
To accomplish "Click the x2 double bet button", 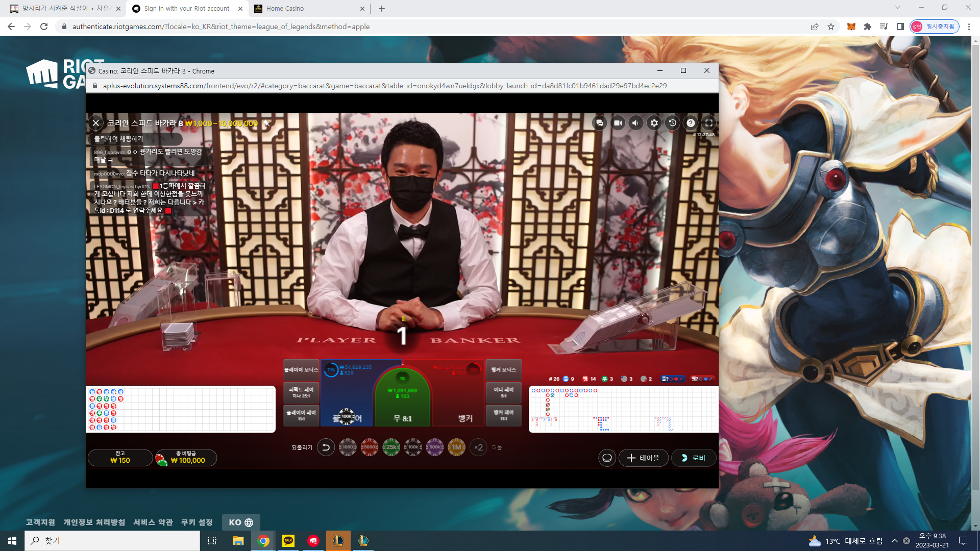I will click(478, 447).
